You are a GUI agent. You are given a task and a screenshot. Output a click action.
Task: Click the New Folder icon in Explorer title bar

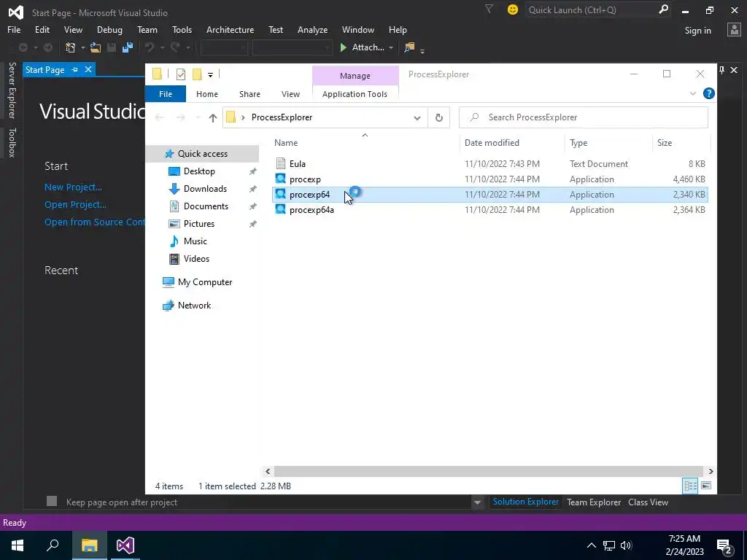point(197,74)
